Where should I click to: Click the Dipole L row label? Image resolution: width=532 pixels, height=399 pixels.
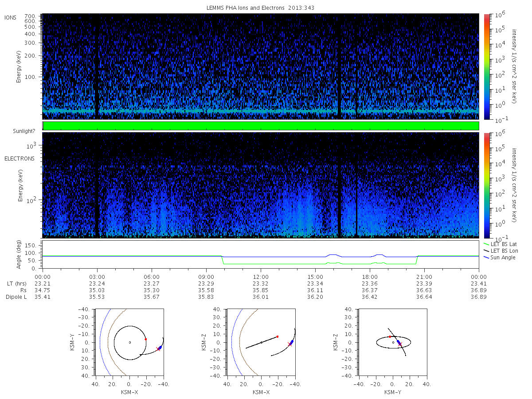[x=16, y=297]
